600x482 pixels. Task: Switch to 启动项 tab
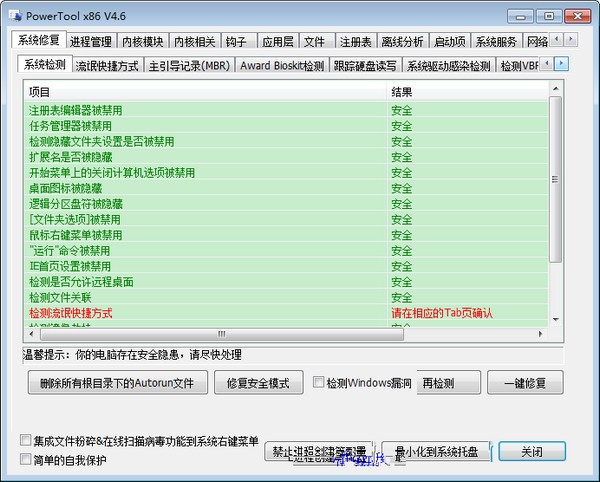coord(449,41)
